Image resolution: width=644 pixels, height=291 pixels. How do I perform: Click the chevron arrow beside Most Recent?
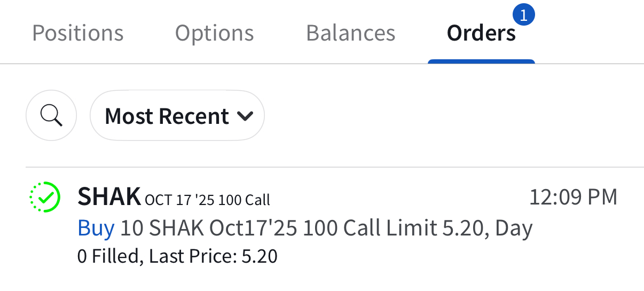[245, 116]
